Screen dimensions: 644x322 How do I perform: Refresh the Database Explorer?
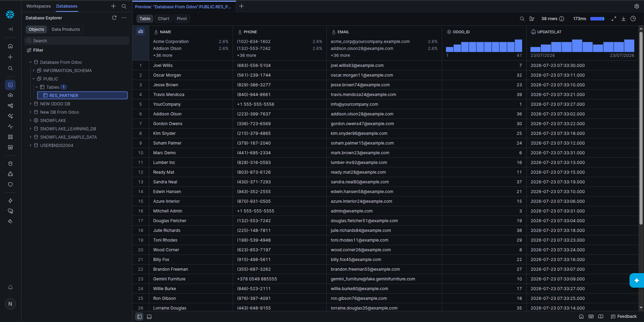[114, 18]
